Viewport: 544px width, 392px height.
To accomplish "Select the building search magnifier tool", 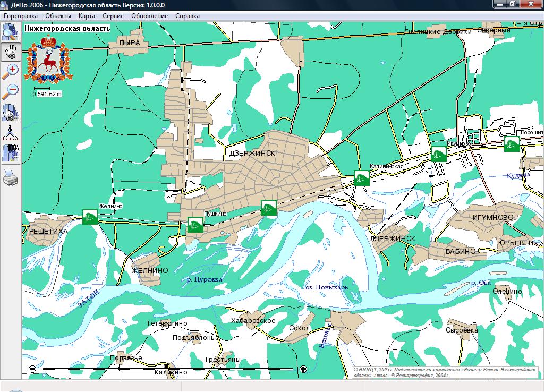I will [11, 31].
